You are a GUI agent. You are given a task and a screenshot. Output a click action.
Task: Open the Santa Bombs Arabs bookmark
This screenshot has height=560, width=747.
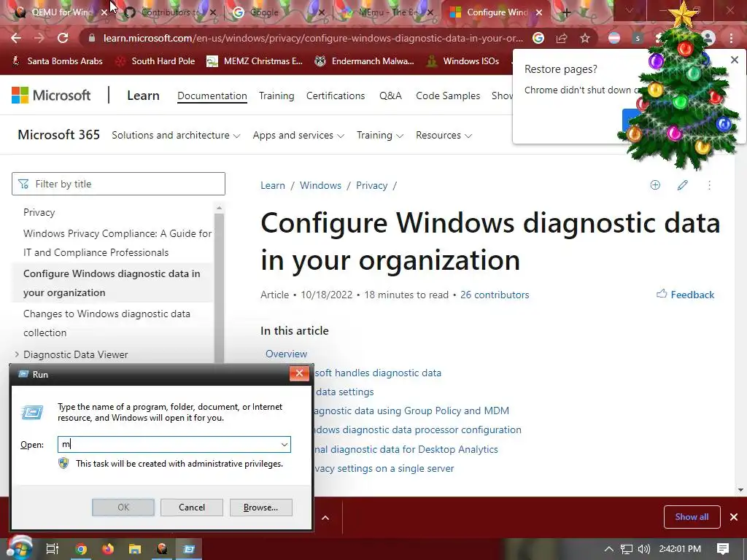click(x=57, y=61)
